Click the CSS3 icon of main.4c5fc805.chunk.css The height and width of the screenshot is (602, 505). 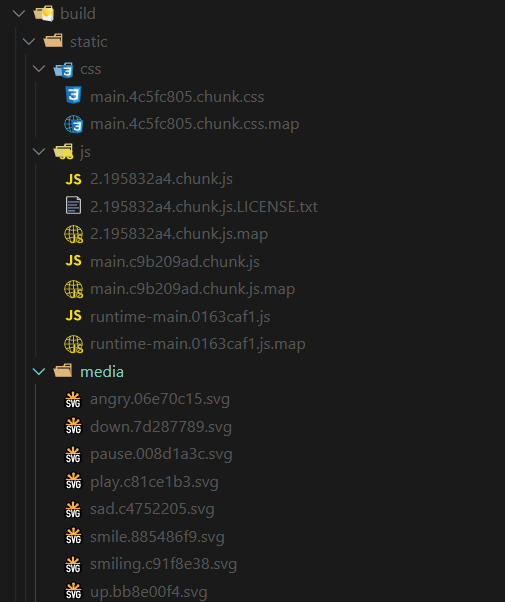tap(73, 95)
